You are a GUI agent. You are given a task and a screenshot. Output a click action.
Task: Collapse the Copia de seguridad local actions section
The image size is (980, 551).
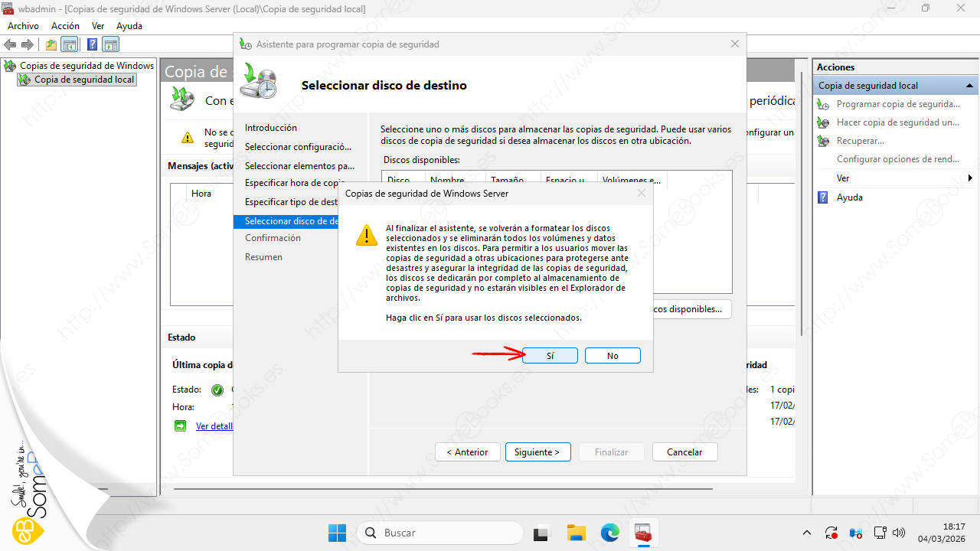pyautogui.click(x=970, y=86)
